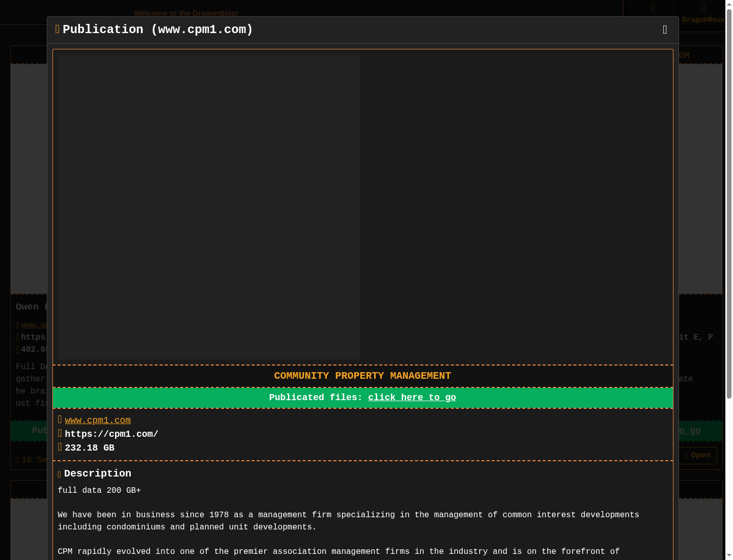Open the 'click here to go' published files link
733x560 pixels.
point(412,398)
